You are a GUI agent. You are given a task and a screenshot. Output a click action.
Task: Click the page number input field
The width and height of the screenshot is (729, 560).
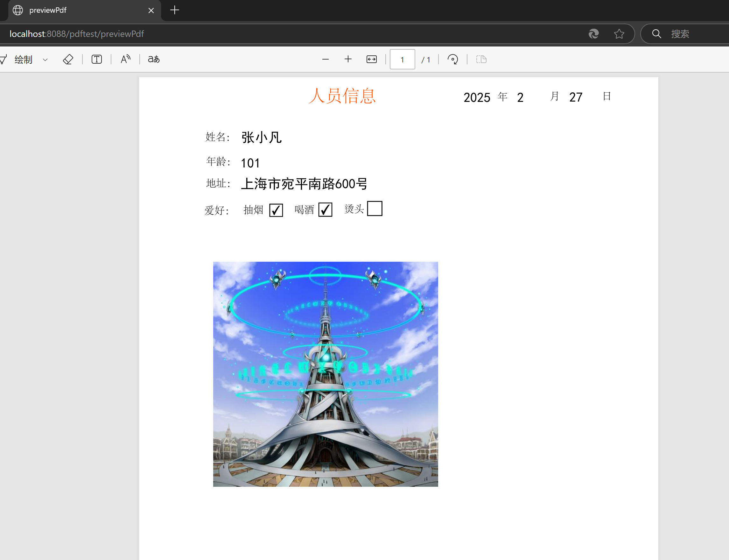click(x=402, y=59)
